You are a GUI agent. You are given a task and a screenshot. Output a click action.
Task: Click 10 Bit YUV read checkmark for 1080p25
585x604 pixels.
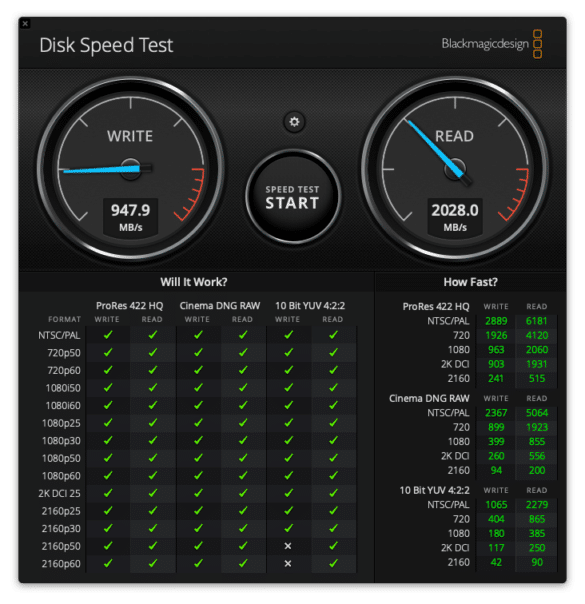point(334,423)
